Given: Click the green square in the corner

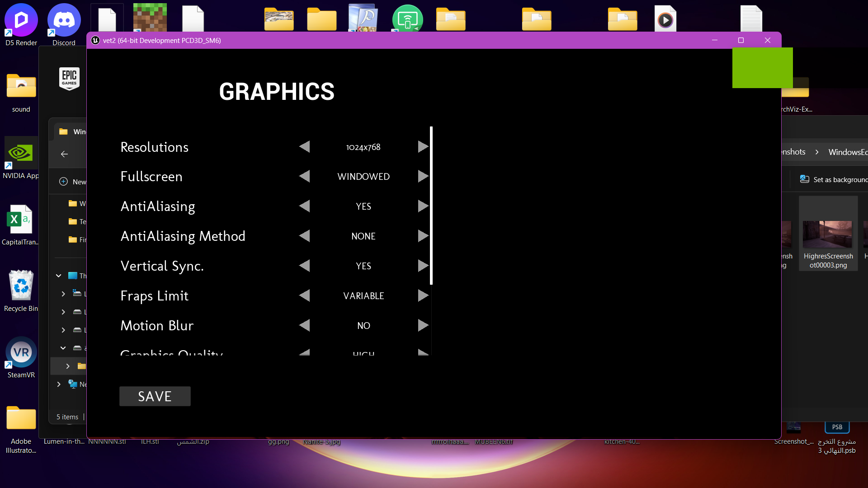Looking at the screenshot, I should (762, 68).
